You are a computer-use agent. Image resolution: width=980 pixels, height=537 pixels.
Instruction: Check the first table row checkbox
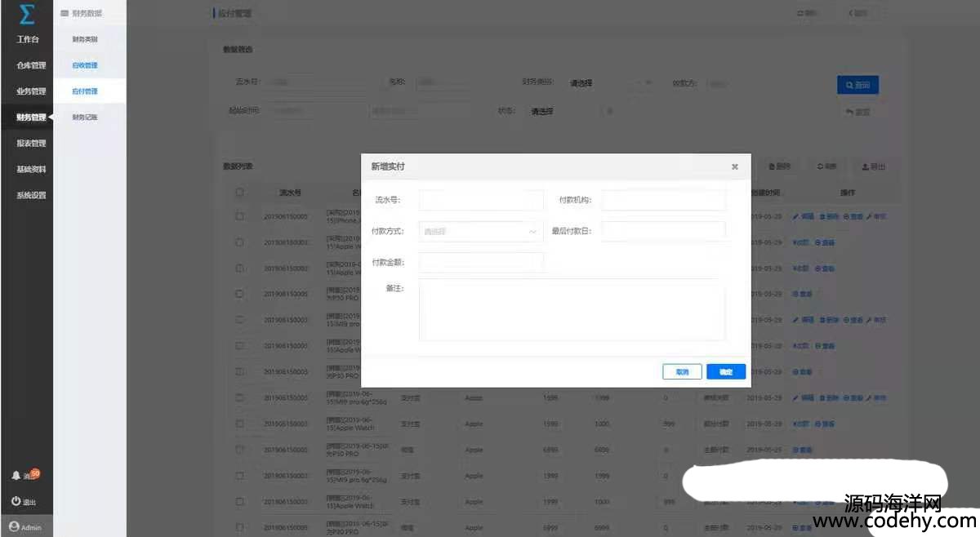(239, 216)
